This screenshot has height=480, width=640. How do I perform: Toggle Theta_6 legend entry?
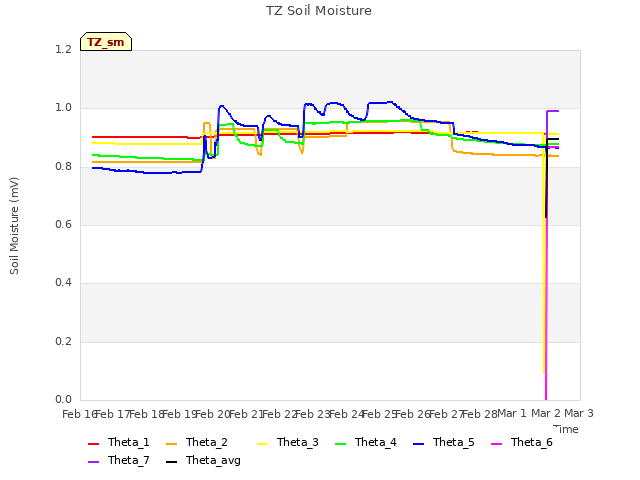click(522, 442)
